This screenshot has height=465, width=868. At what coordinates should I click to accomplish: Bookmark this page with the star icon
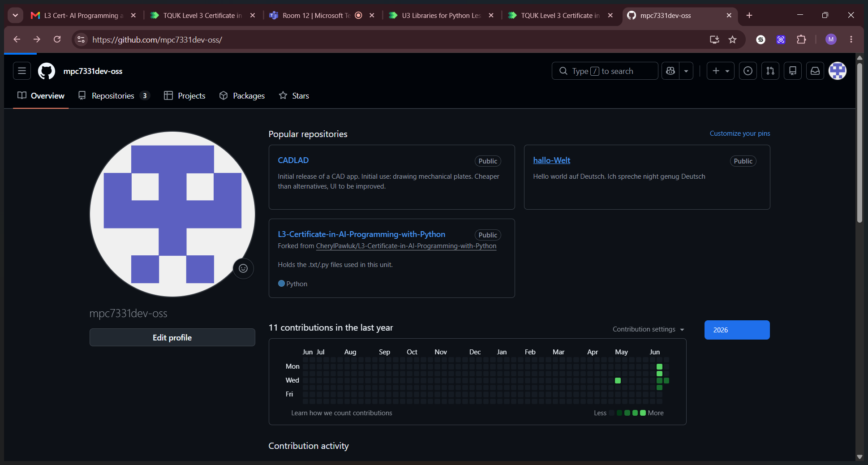733,39
